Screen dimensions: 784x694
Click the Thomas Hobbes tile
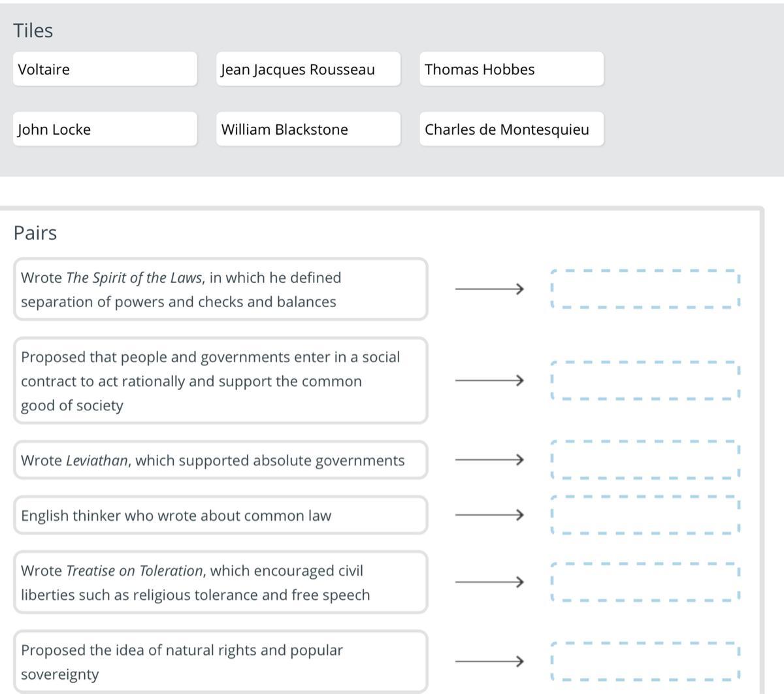511,69
